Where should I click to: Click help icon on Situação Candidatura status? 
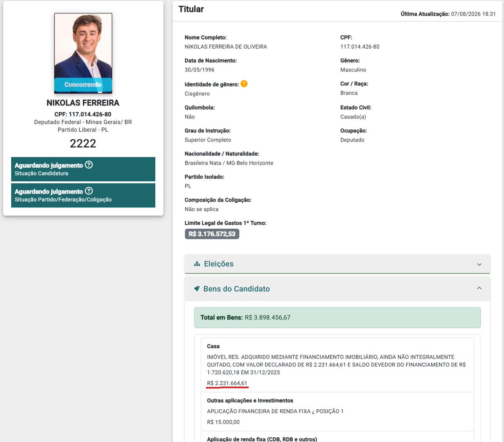coord(89,165)
